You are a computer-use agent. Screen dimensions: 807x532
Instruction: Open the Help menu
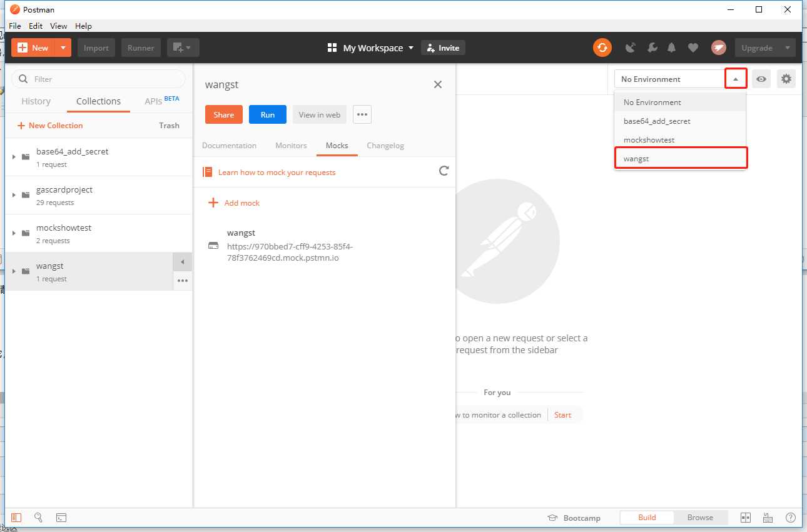coord(83,26)
